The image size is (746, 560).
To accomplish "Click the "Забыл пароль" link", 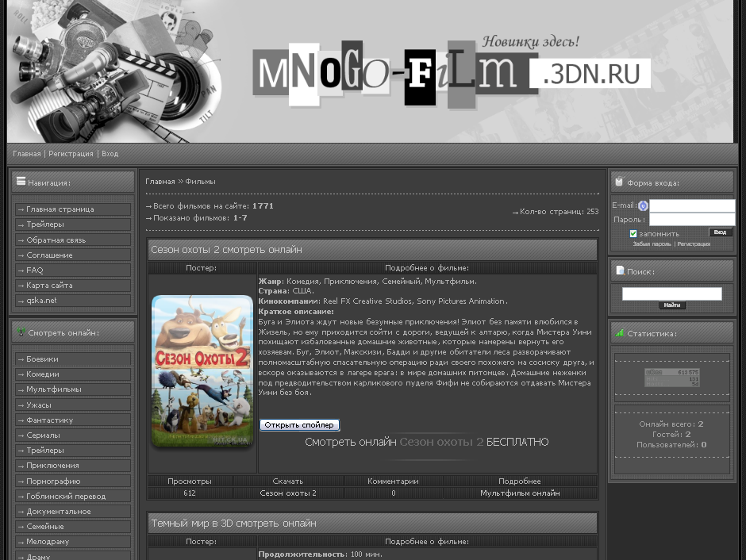I will (652, 244).
